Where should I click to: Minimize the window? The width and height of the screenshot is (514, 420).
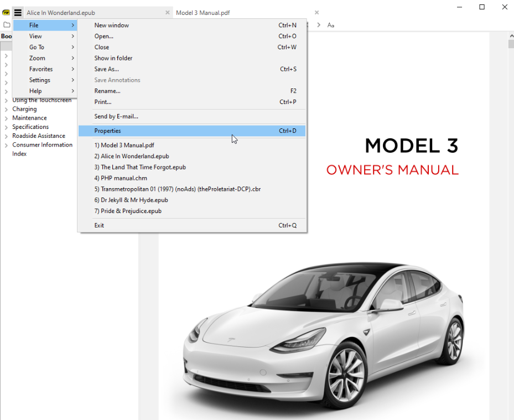pyautogui.click(x=460, y=7)
